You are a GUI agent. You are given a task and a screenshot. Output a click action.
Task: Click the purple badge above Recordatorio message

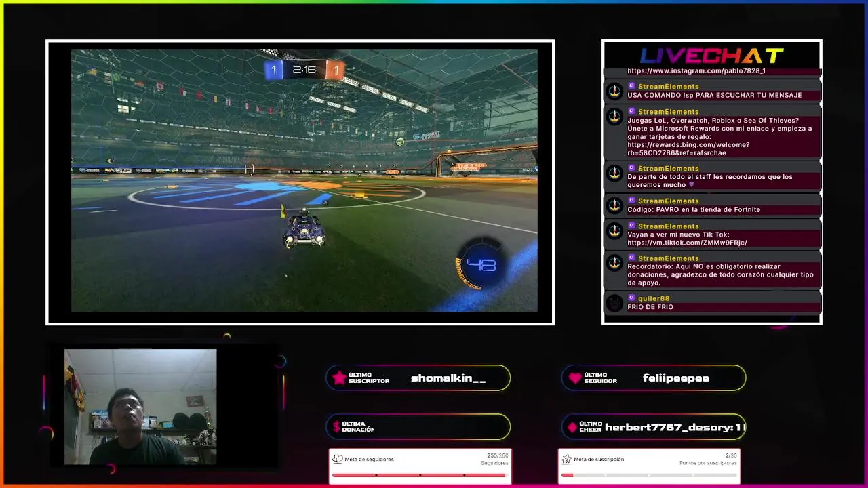pos(631,258)
